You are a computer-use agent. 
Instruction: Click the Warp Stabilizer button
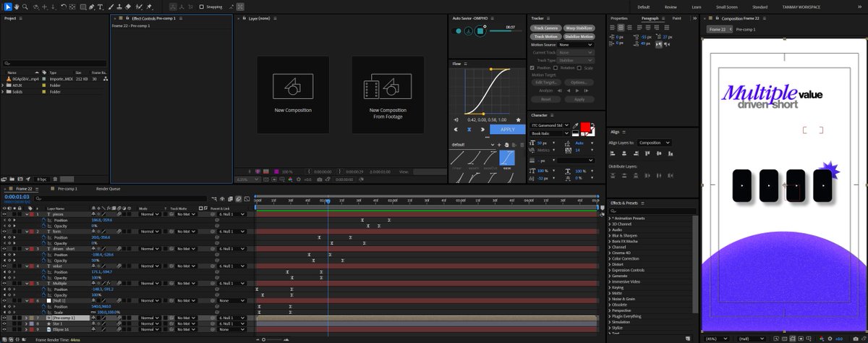(x=579, y=28)
